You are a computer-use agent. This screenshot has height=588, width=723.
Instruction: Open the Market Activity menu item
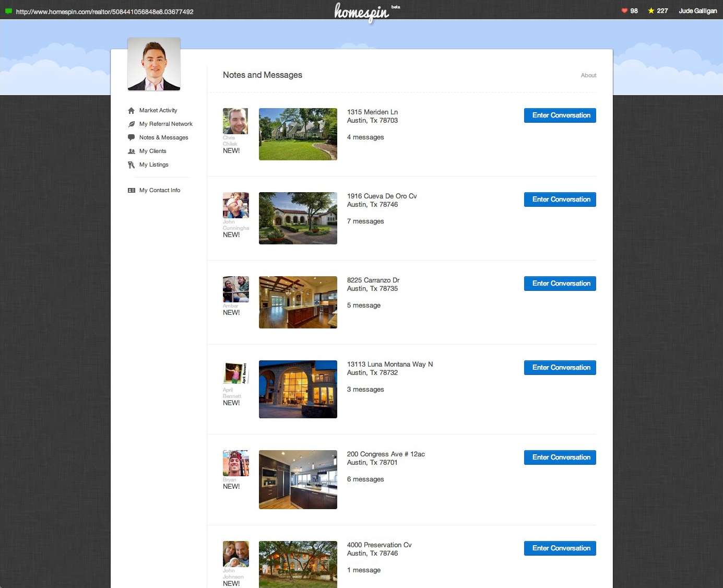click(x=158, y=111)
